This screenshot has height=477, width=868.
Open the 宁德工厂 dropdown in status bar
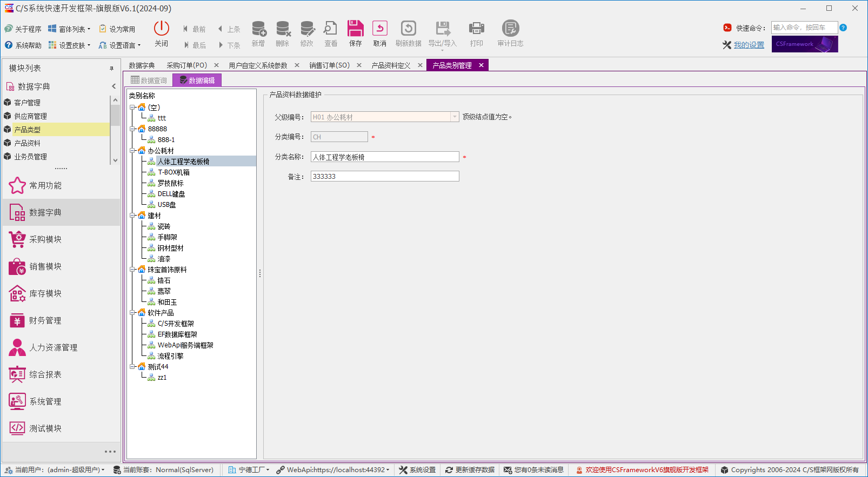click(249, 470)
